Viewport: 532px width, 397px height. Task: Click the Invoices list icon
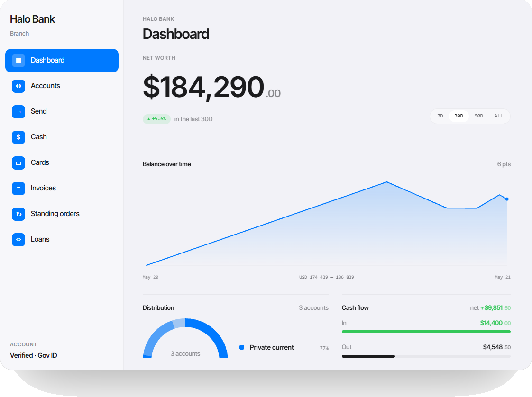pyautogui.click(x=18, y=189)
